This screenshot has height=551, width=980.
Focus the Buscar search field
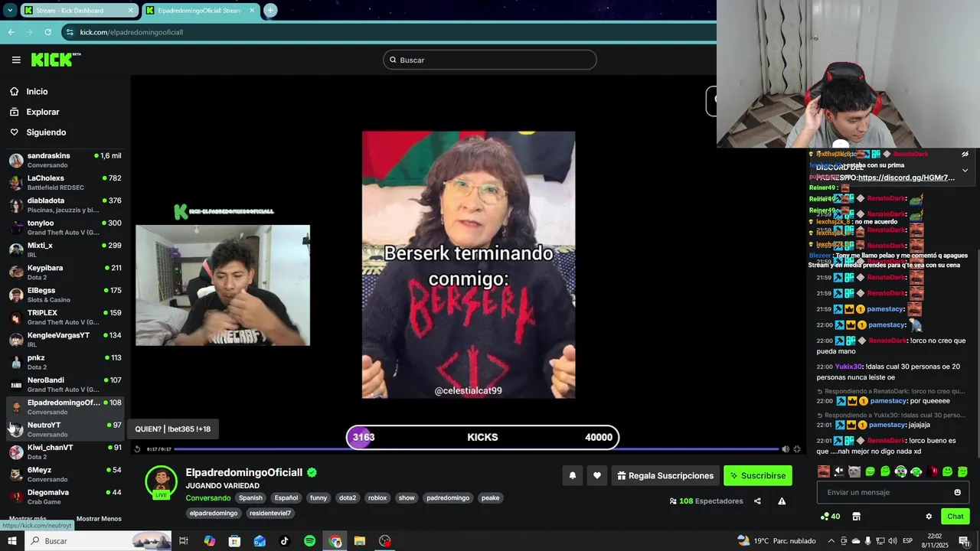click(x=490, y=60)
